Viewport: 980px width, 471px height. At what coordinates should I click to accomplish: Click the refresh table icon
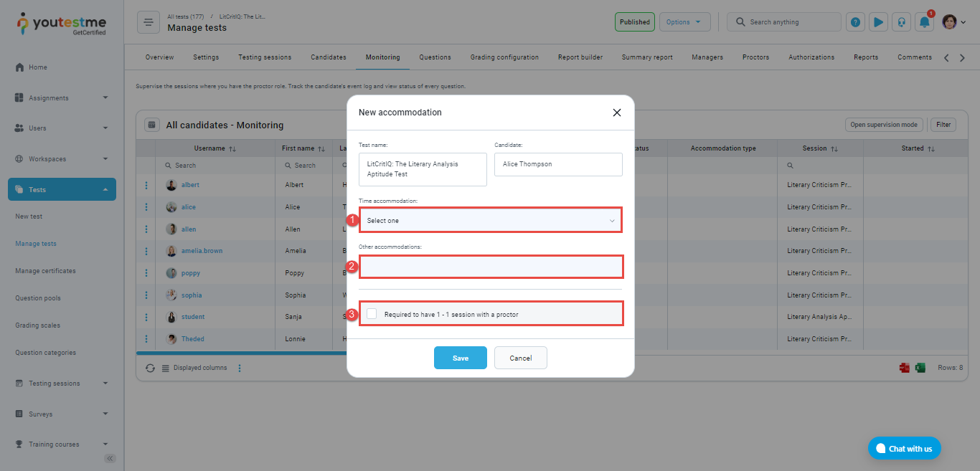pos(150,368)
